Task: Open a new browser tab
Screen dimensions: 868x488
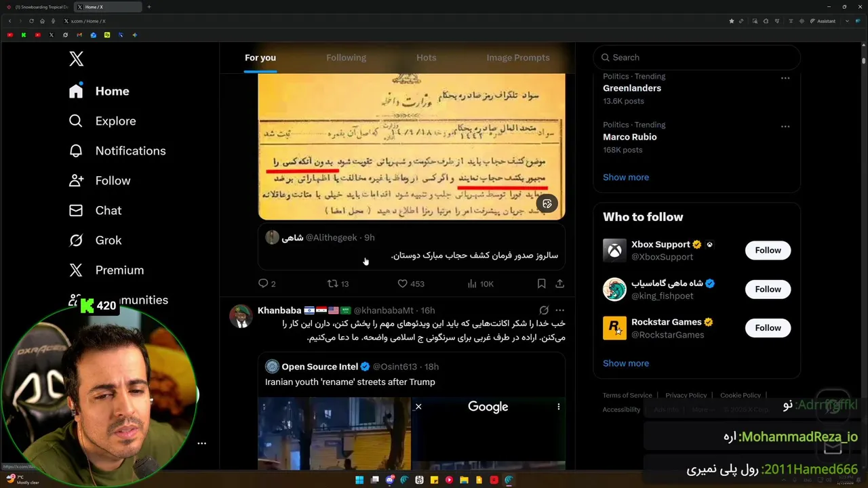Action: tap(149, 7)
